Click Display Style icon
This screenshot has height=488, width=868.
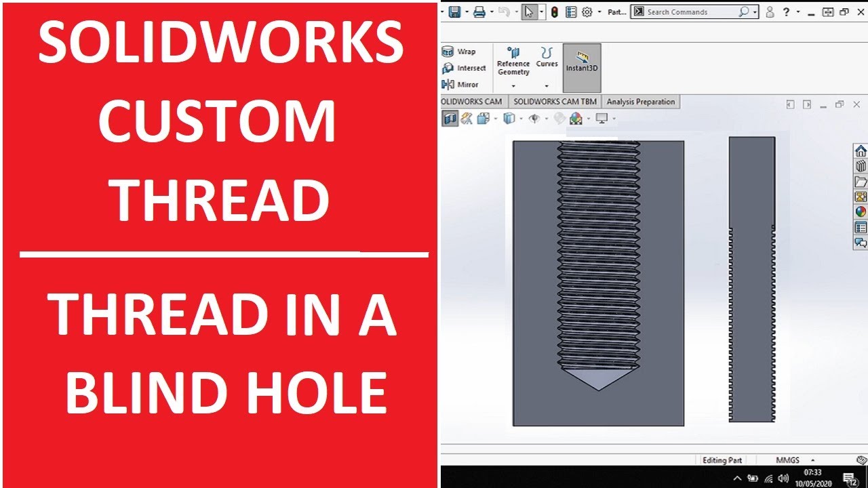click(509, 119)
